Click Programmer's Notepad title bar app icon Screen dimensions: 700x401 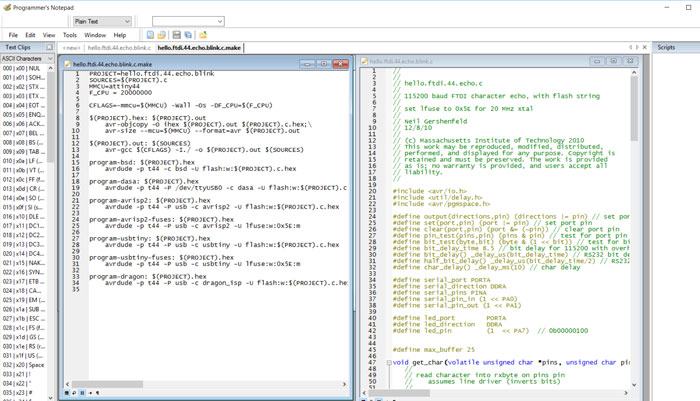[7, 7]
